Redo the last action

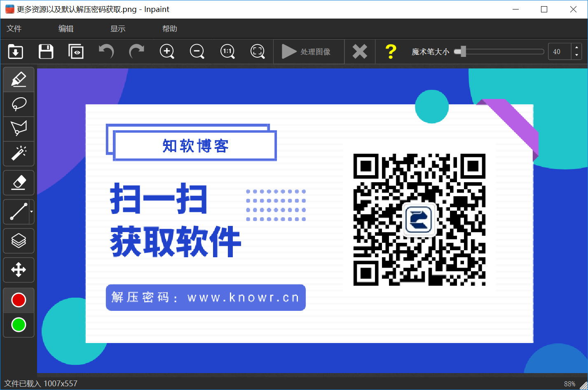tap(136, 52)
